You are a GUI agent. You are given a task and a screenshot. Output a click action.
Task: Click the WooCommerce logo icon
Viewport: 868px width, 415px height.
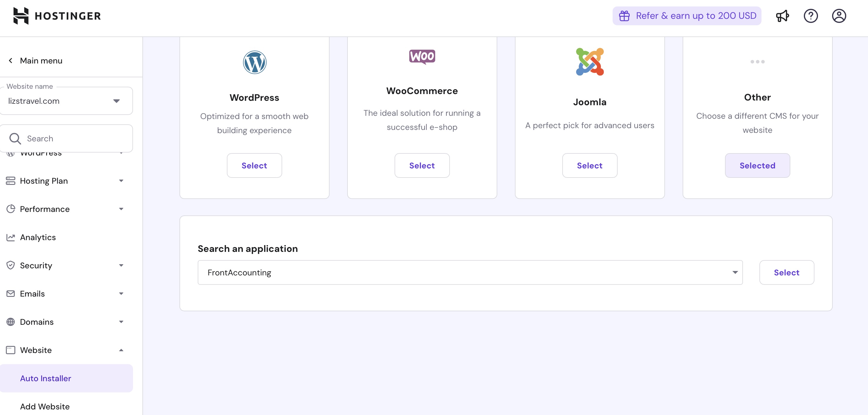click(422, 56)
